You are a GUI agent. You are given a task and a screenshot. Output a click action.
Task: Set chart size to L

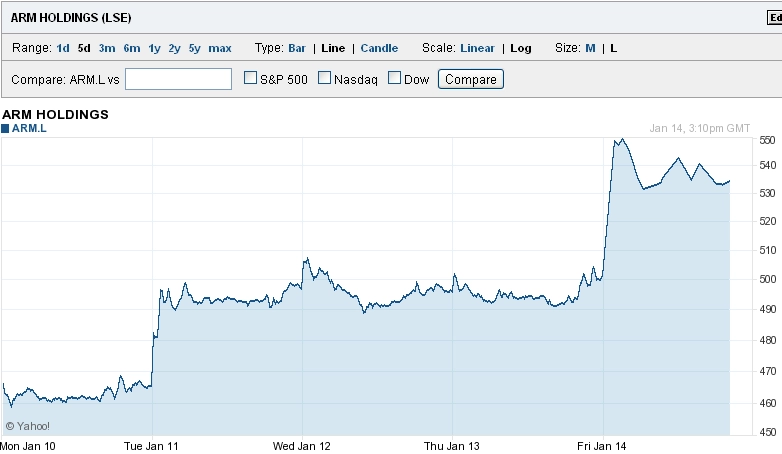pyautogui.click(x=613, y=48)
